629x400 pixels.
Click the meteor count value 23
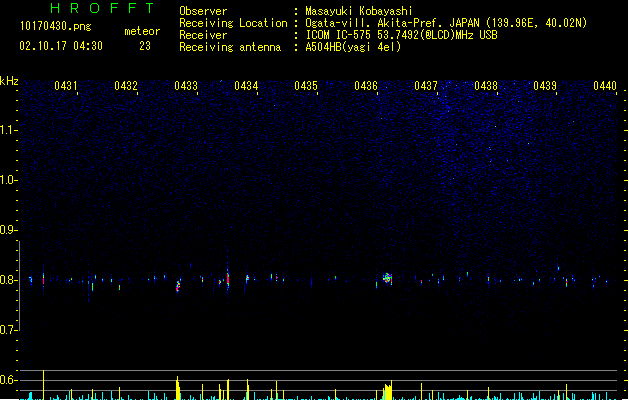coord(145,46)
